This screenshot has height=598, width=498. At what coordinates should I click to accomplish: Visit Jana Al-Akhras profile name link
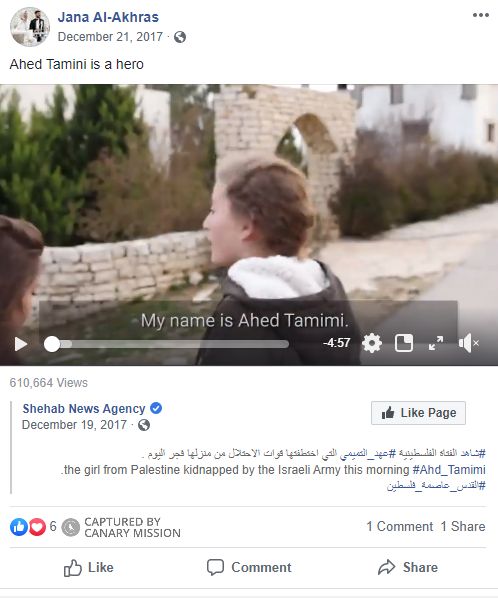[x=108, y=17]
